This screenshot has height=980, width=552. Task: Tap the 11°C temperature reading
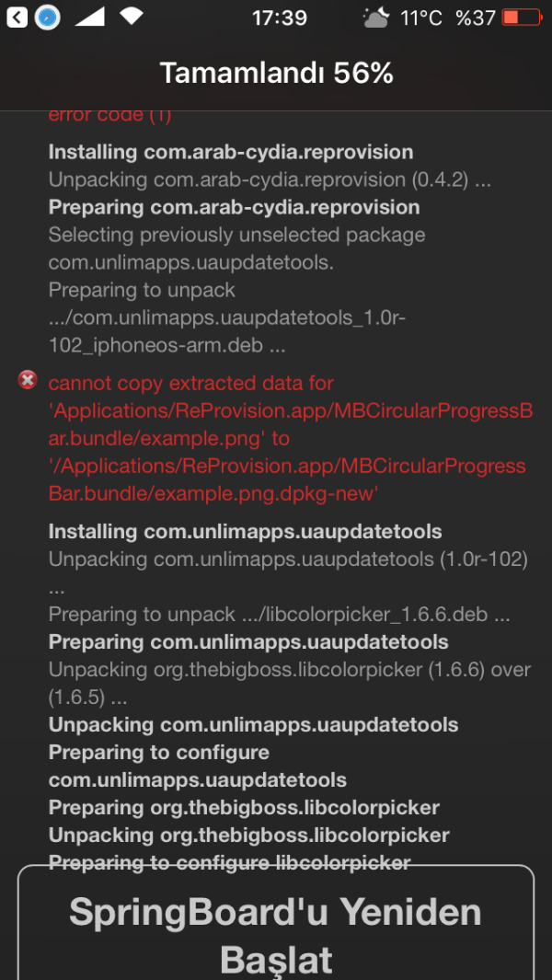tap(421, 17)
